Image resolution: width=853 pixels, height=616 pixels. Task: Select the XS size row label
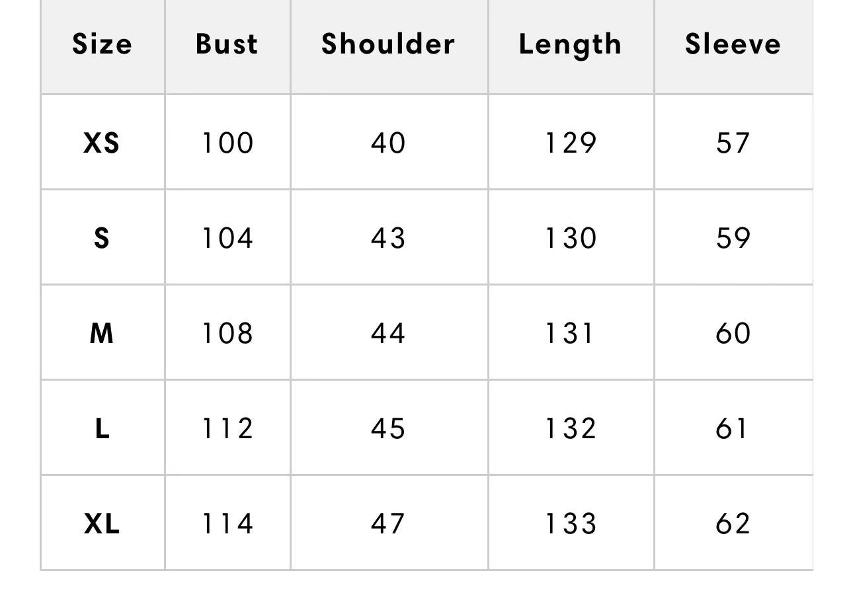[x=102, y=143]
